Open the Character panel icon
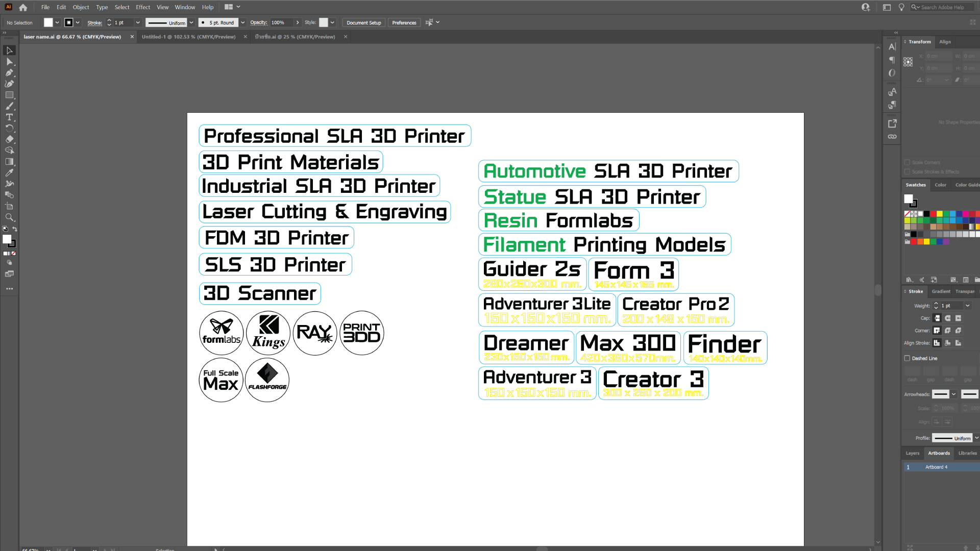 coord(892,47)
